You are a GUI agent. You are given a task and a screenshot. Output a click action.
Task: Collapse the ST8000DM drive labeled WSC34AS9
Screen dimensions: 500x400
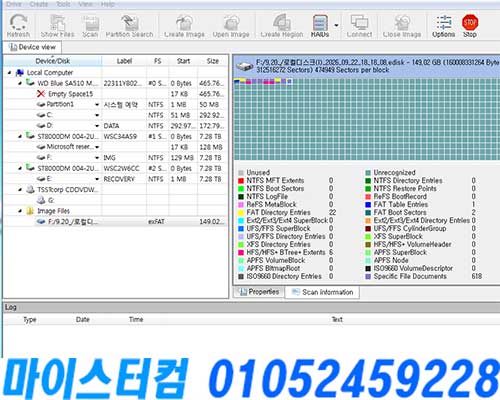20,136
